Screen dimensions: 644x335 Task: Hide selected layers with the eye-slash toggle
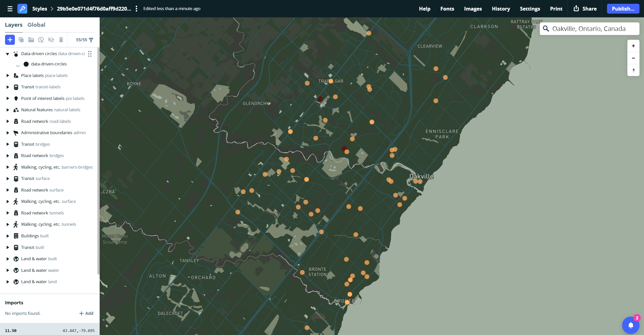click(x=51, y=40)
